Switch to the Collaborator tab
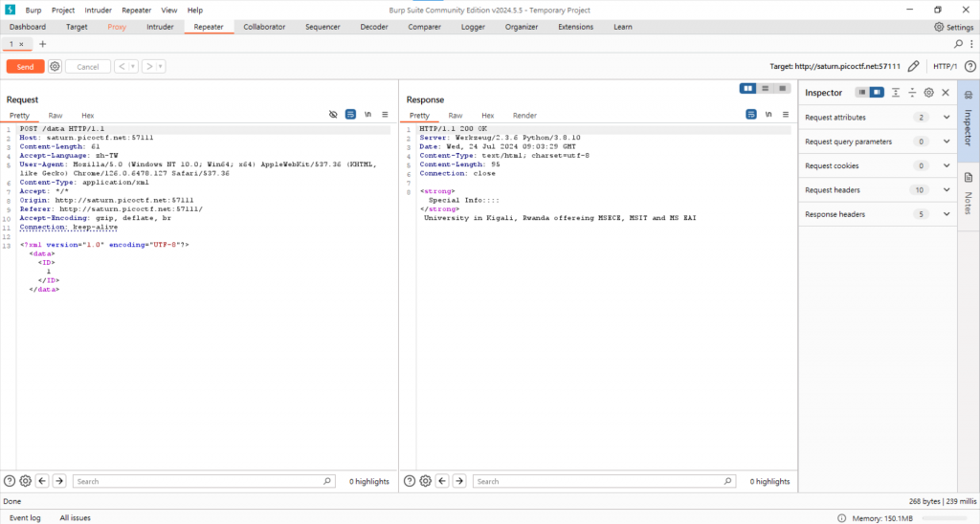 (264, 27)
